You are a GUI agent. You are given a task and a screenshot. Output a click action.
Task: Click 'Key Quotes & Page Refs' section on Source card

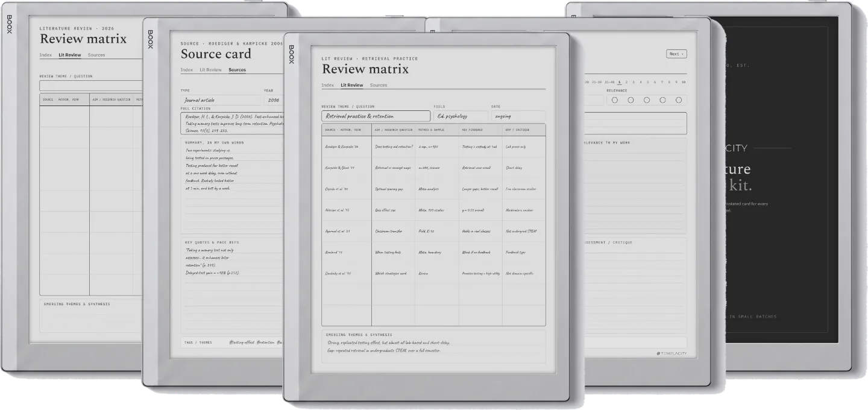(233, 285)
